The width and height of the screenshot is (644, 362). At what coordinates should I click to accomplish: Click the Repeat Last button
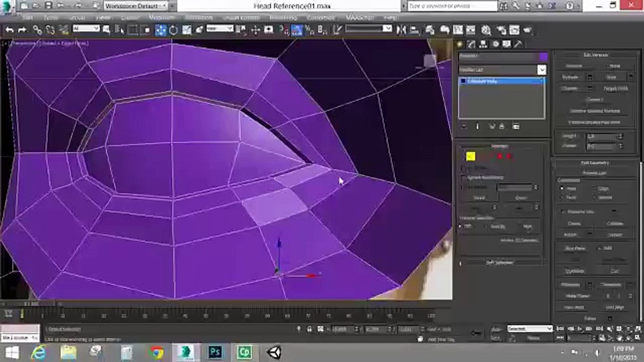pos(595,173)
